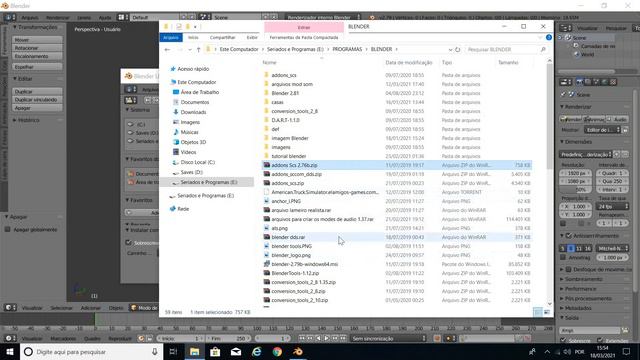This screenshot has width=640, height=360.
Task: Refresh the BLENDER folder view
Action: (458, 49)
